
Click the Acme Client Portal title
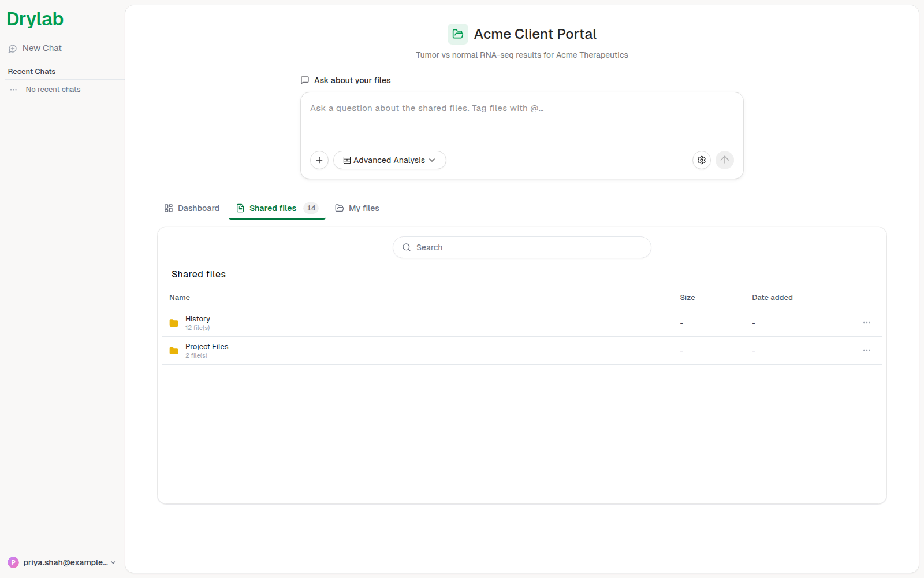(535, 34)
